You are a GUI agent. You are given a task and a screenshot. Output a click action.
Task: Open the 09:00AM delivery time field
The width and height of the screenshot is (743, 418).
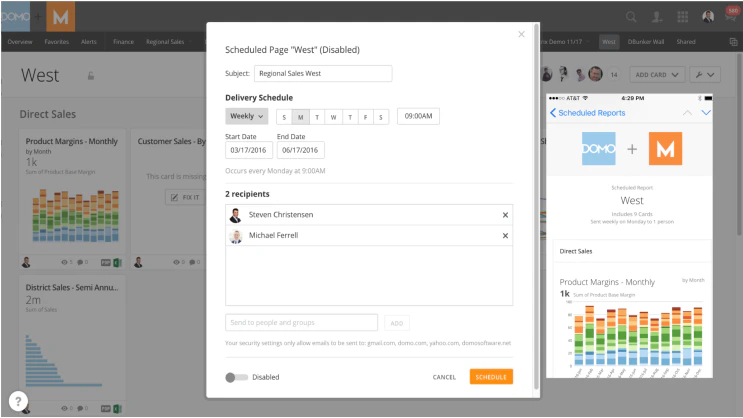[x=418, y=116]
